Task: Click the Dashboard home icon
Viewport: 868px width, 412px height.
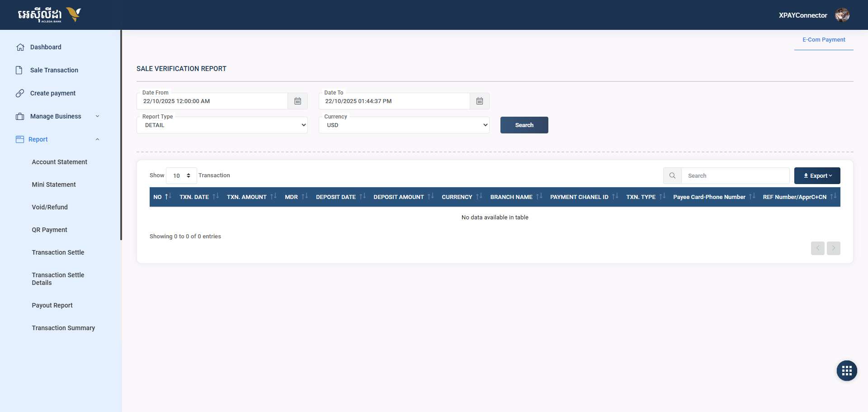Action: click(x=20, y=47)
